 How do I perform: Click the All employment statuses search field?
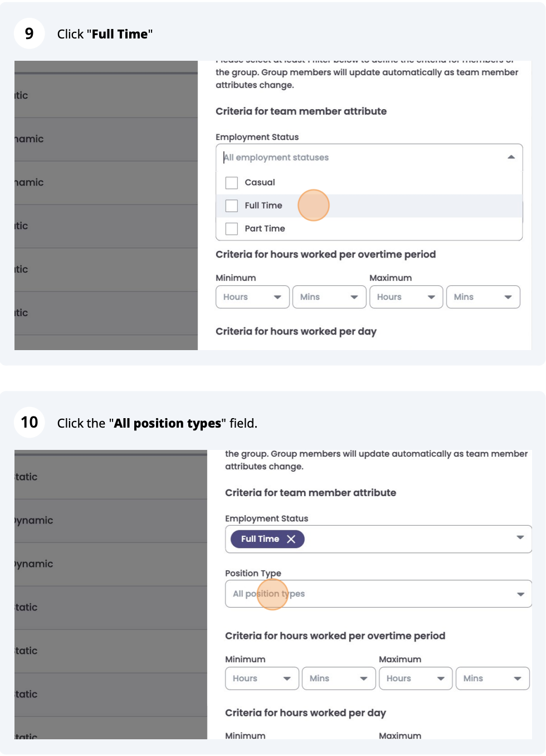pyautogui.click(x=357, y=158)
